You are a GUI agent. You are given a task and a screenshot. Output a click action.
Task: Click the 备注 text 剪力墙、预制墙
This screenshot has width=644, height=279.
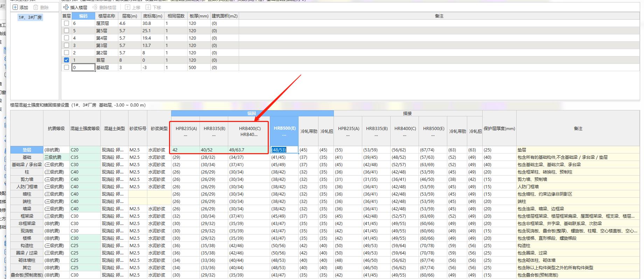pyautogui.click(x=533, y=179)
